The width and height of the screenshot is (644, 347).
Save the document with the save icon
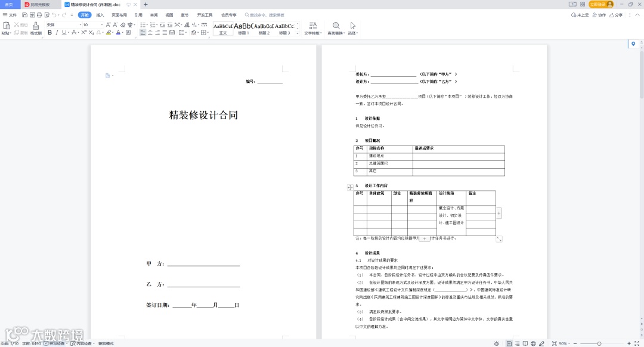24,15
